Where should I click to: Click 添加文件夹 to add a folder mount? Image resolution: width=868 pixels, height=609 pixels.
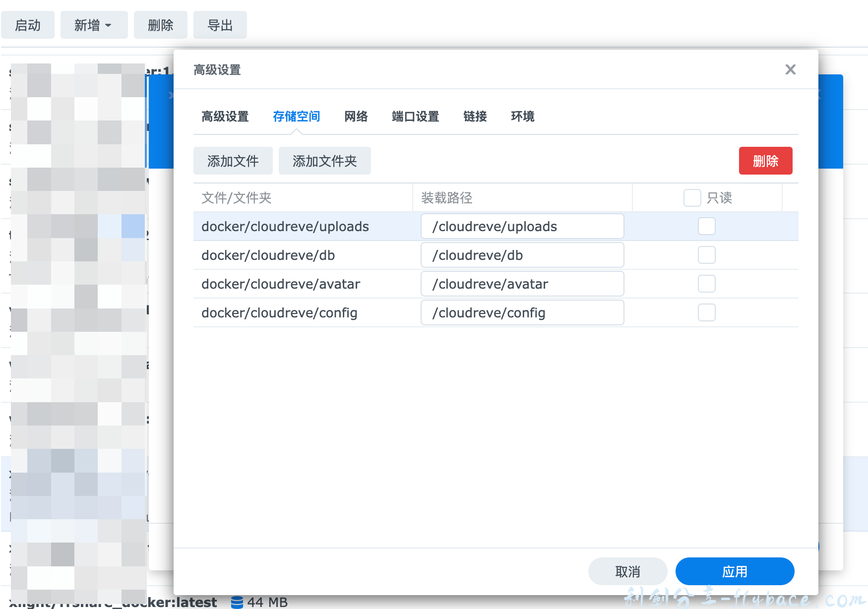point(325,161)
